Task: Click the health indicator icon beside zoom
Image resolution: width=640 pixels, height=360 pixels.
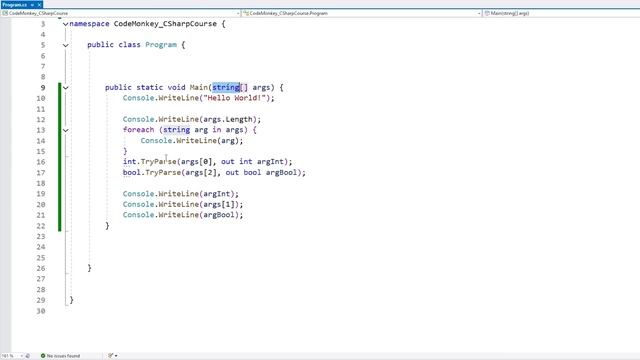Action: pos(28,356)
